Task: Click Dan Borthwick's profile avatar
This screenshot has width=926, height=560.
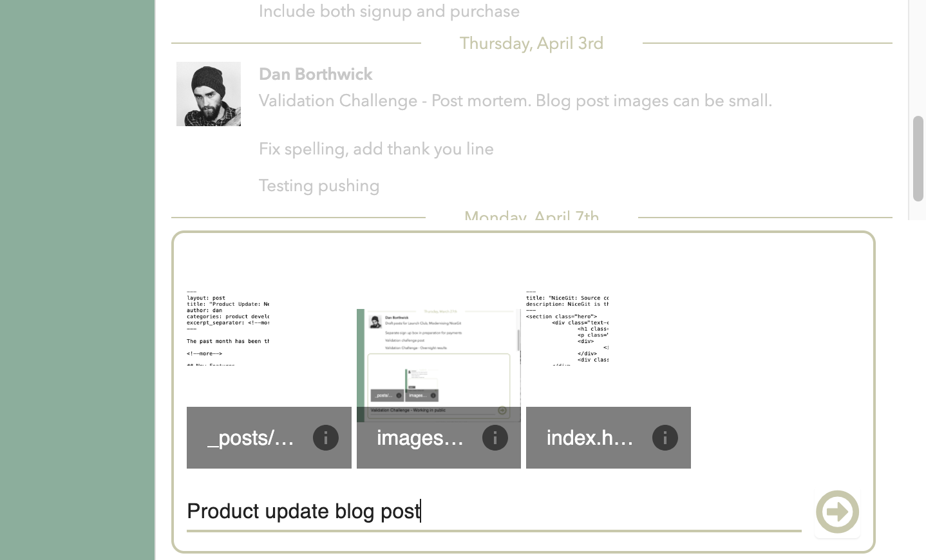Action: [209, 93]
